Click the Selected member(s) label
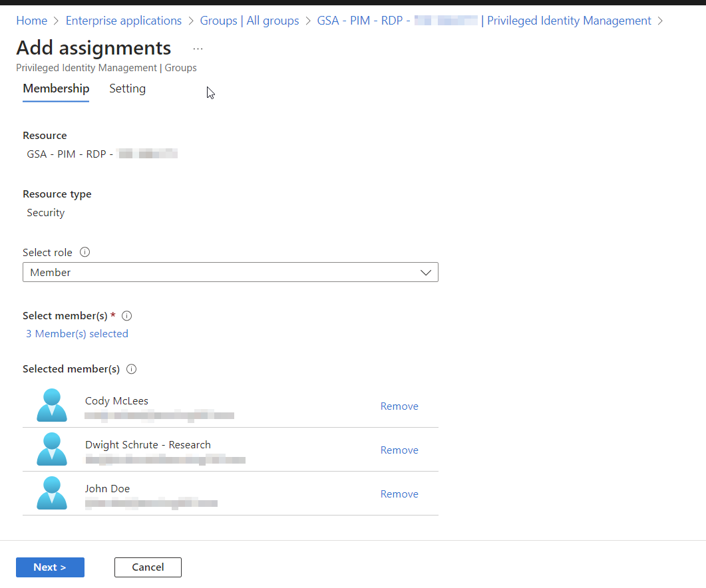This screenshot has height=588, width=706. click(x=71, y=369)
